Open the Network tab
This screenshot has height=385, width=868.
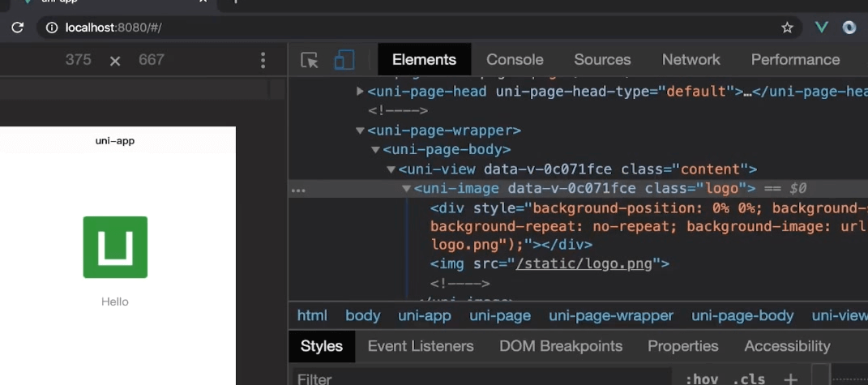[691, 59]
